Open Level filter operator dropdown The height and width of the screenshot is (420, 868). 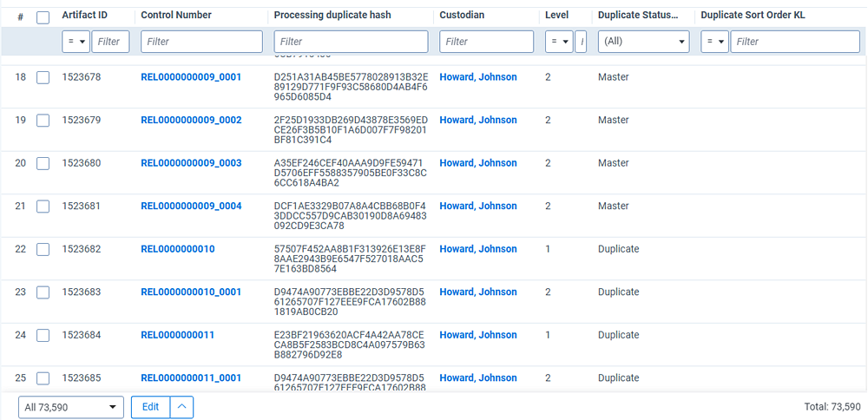tap(559, 42)
